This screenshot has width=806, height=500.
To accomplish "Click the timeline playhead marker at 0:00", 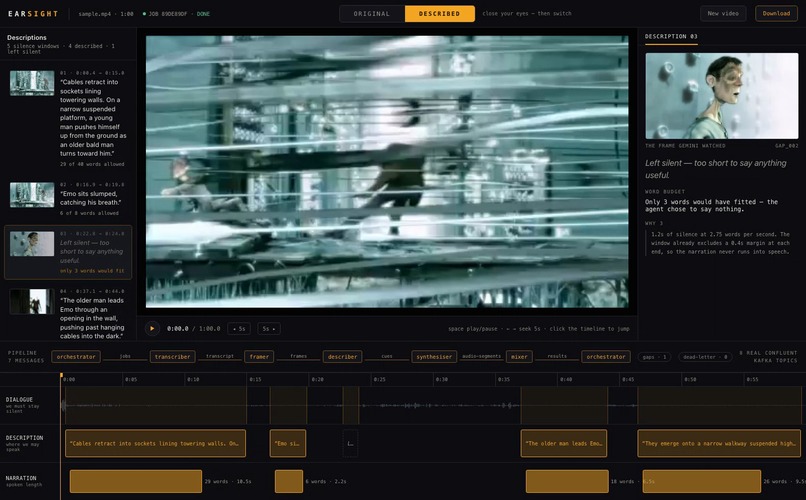I will pos(61,376).
